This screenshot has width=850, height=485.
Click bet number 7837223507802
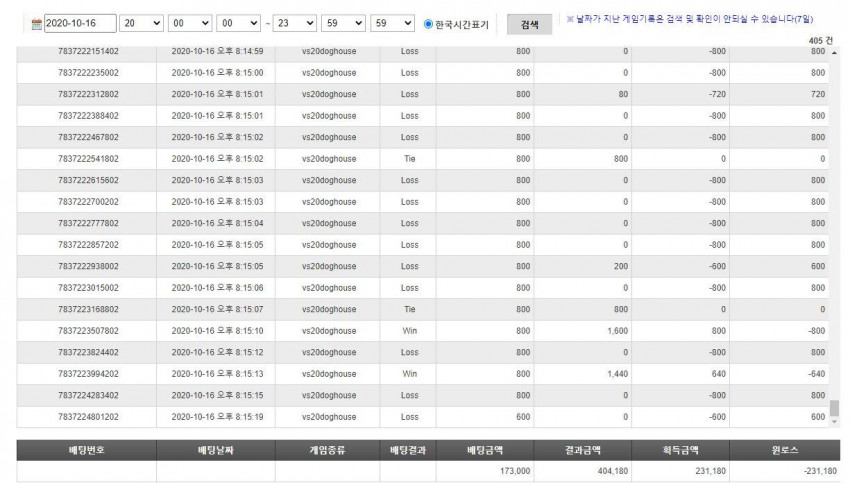click(88, 331)
